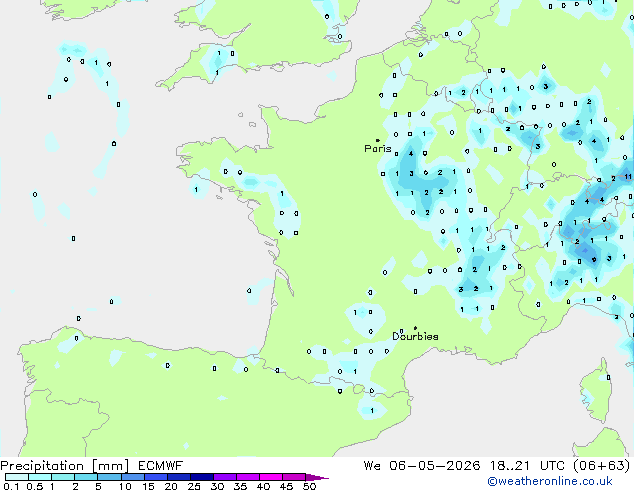Click the "18..21 UTC" time range text

point(528,466)
